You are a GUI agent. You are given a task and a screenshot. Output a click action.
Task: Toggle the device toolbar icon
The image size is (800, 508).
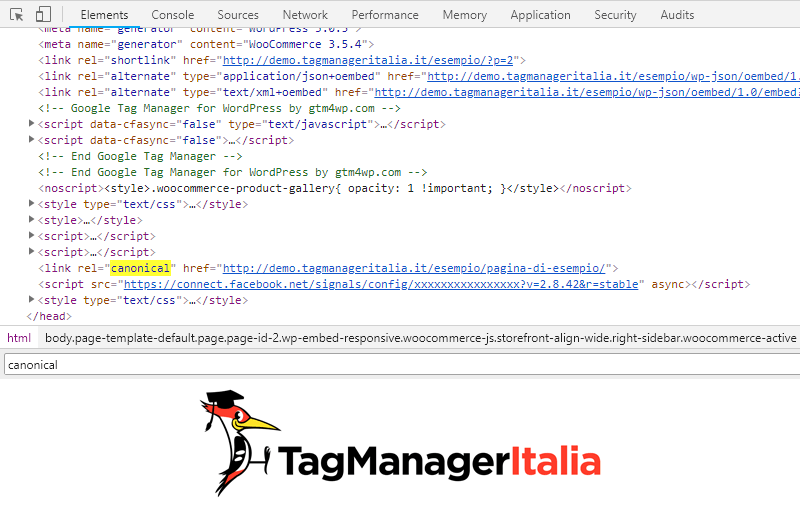[x=43, y=14]
